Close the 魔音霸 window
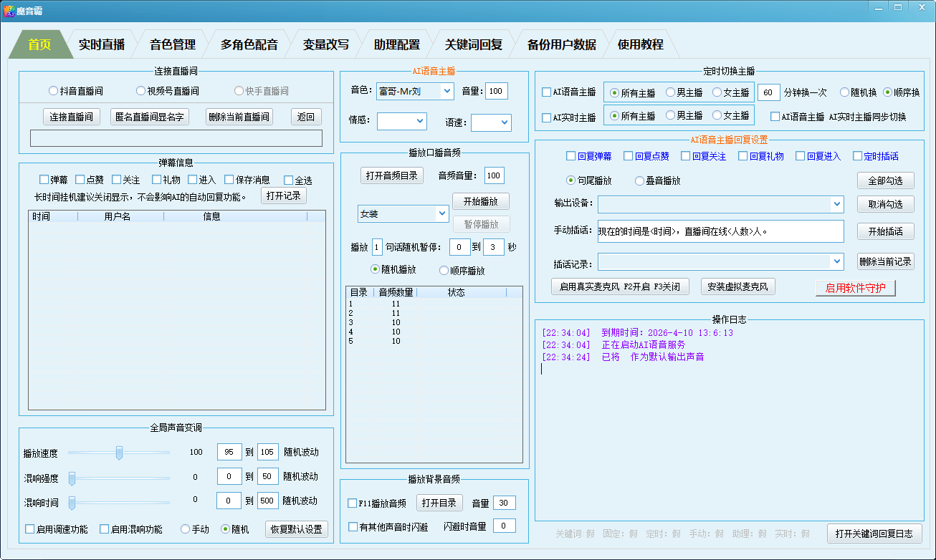The image size is (936, 560). (920, 6)
